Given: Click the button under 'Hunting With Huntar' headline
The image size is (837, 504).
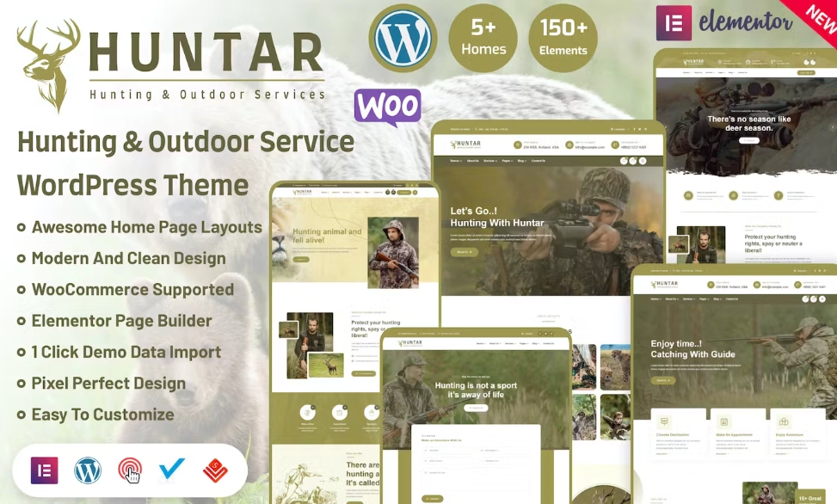Looking at the screenshot, I should tap(464, 252).
